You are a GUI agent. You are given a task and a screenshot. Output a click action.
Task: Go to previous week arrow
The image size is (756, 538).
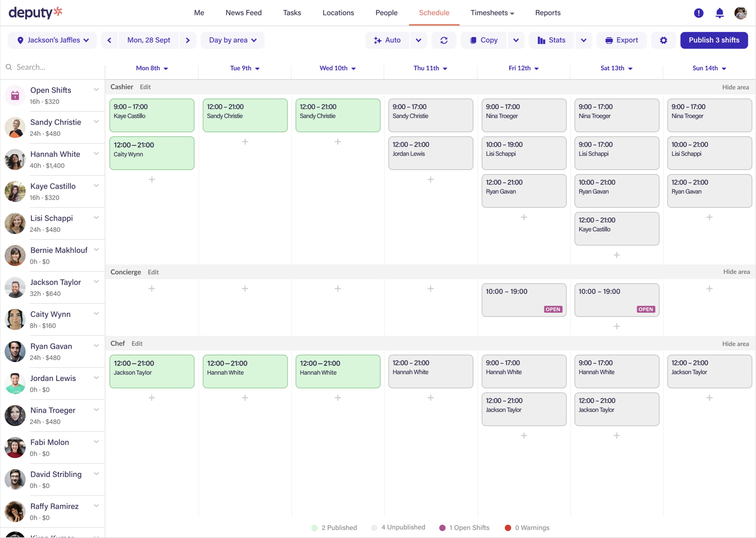tap(109, 40)
